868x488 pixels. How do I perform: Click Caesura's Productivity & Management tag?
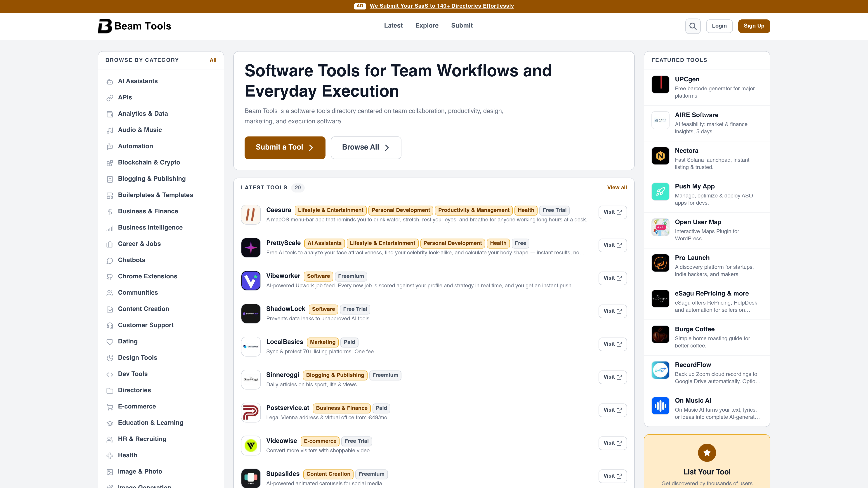(474, 210)
